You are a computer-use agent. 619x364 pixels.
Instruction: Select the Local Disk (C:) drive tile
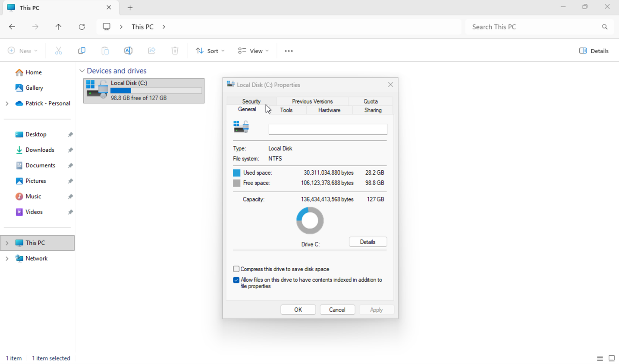(144, 91)
